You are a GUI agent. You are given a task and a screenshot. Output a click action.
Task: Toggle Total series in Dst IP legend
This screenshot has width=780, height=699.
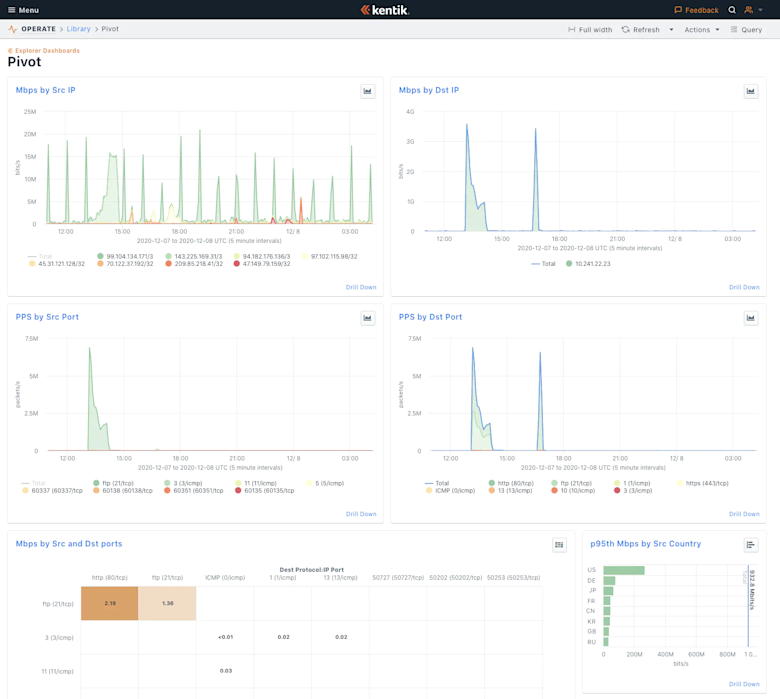543,264
